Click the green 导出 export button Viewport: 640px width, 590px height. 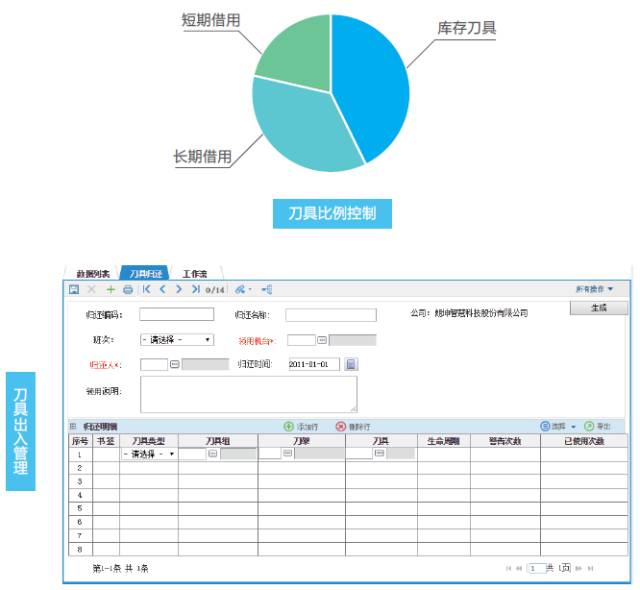click(597, 426)
